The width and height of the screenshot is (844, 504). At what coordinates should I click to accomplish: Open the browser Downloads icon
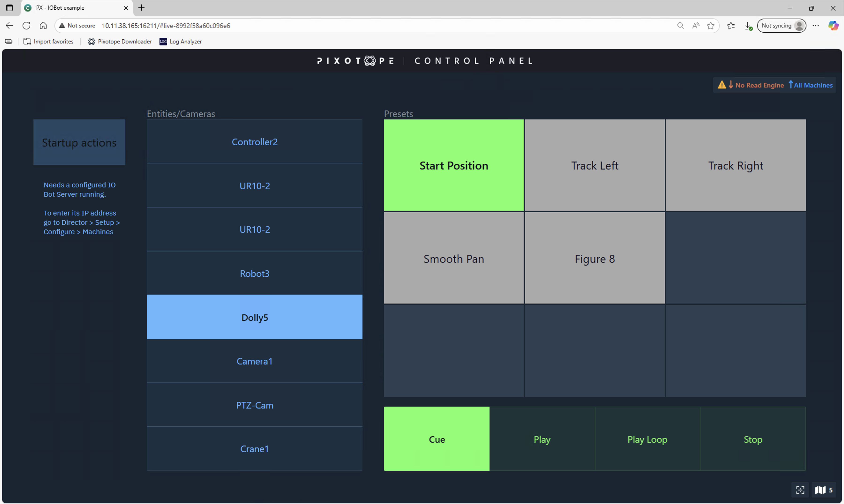click(x=748, y=26)
